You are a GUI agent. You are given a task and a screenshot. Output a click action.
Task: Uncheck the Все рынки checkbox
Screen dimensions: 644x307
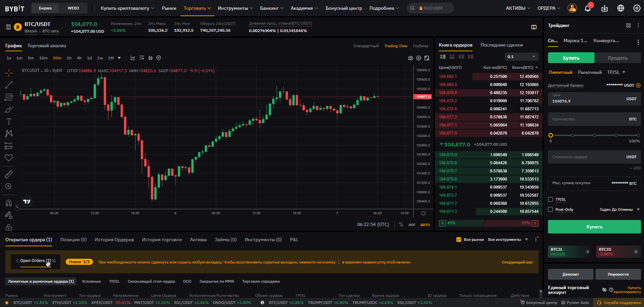(x=458, y=240)
